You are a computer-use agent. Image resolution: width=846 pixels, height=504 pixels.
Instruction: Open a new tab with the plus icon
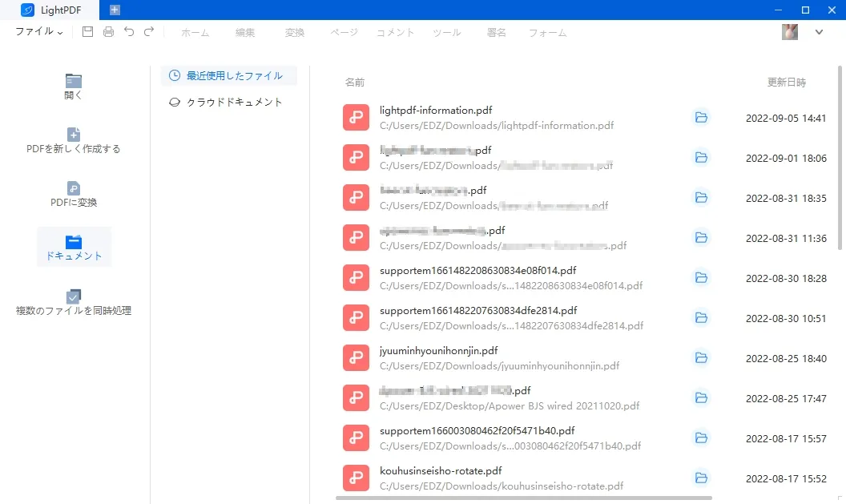(114, 10)
